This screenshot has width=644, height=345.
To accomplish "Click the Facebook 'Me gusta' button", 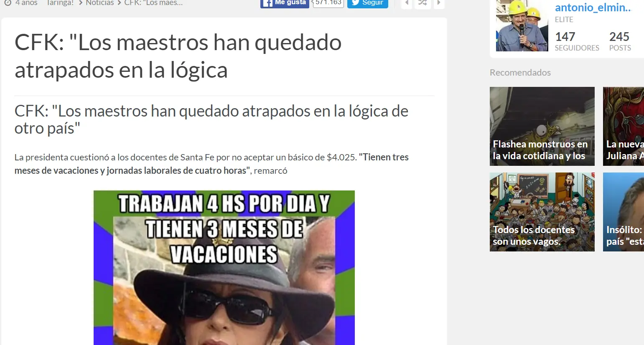I will (x=285, y=3).
